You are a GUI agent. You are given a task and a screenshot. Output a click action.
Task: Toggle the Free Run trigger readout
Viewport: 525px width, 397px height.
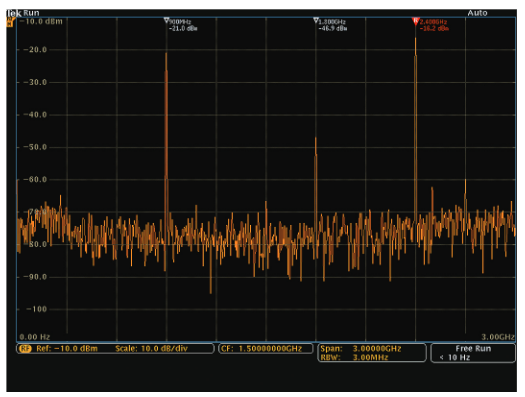(x=473, y=349)
